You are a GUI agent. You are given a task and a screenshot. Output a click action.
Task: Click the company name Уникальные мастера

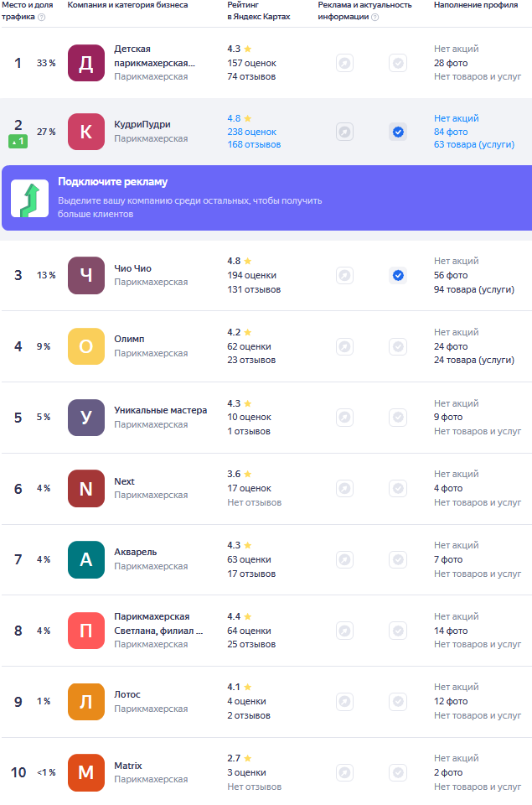(161, 410)
